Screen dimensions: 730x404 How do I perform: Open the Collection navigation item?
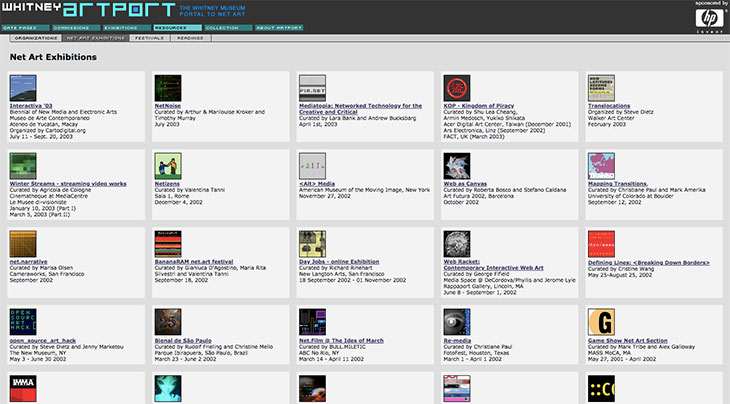point(228,28)
